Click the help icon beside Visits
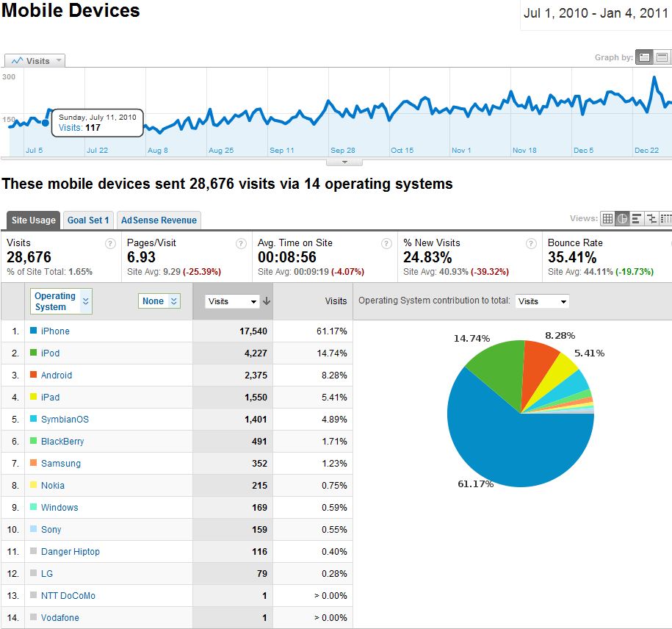Viewport: 672px width, 629px height. (x=110, y=243)
